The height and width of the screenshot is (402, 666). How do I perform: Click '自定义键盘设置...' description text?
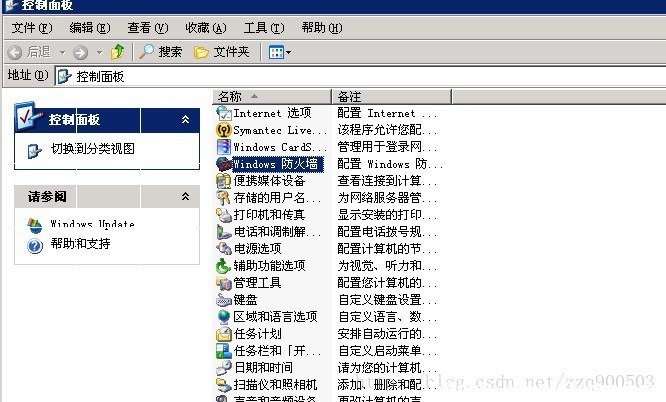(x=387, y=300)
